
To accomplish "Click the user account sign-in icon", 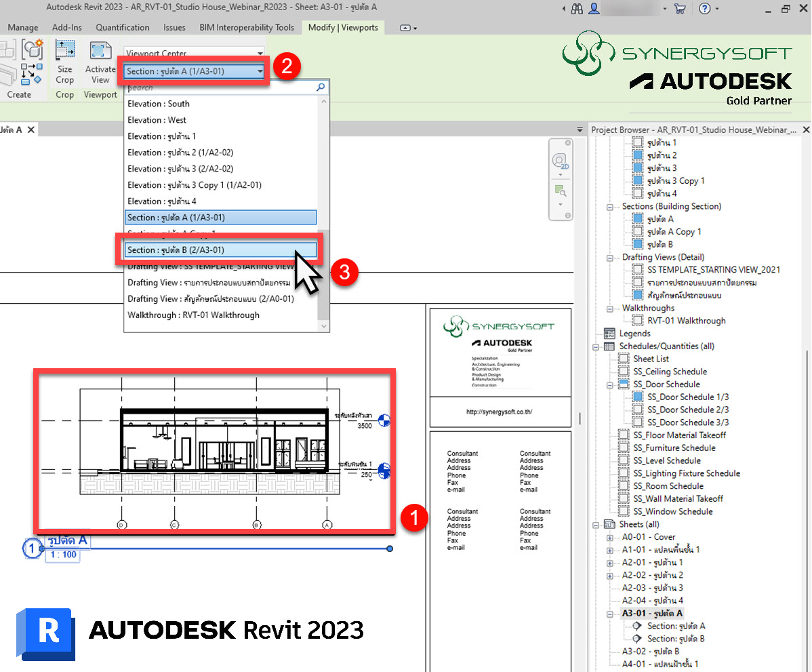I will pos(594,9).
